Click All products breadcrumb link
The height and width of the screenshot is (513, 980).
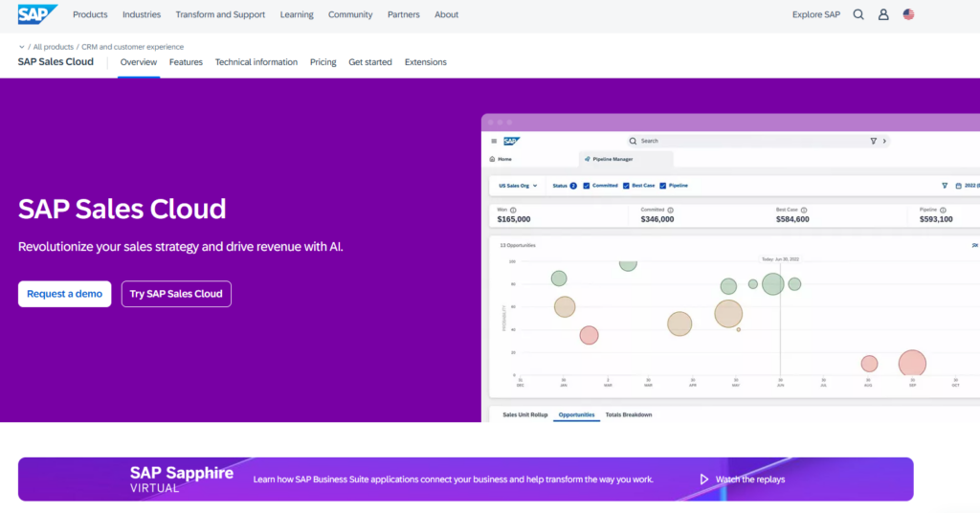pyautogui.click(x=54, y=47)
